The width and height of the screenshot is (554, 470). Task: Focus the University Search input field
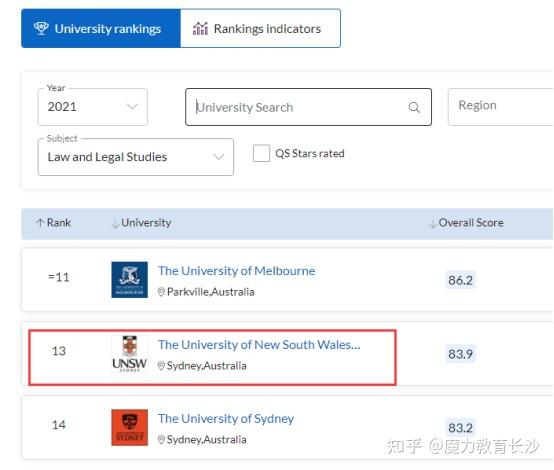(308, 107)
